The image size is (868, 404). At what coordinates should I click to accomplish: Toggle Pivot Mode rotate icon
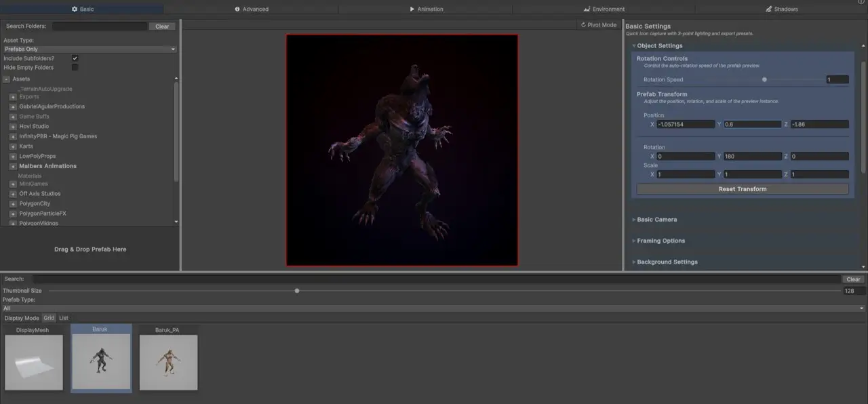(x=583, y=25)
